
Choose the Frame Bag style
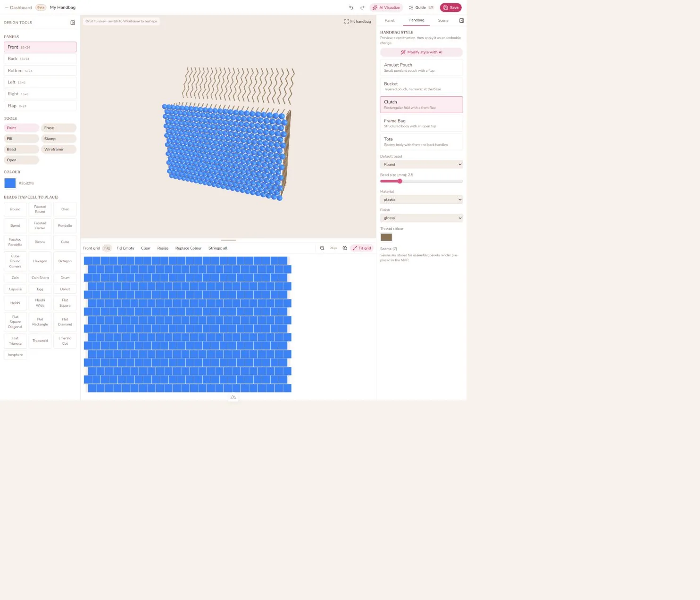point(421,123)
